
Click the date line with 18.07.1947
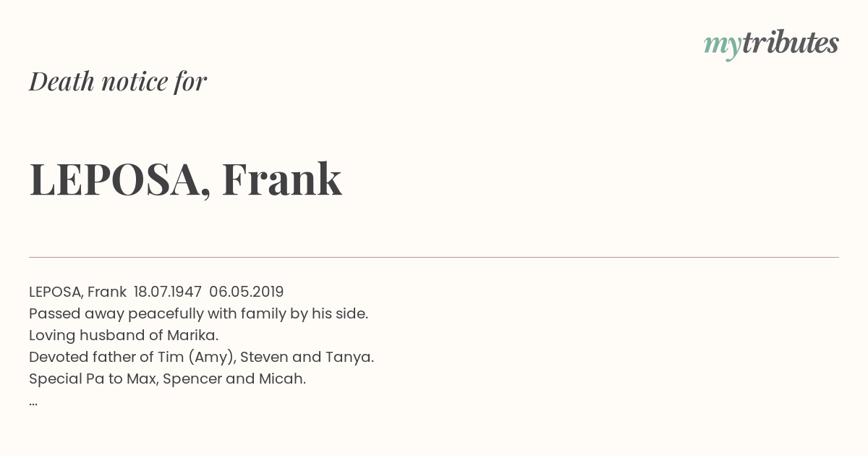pos(156,292)
